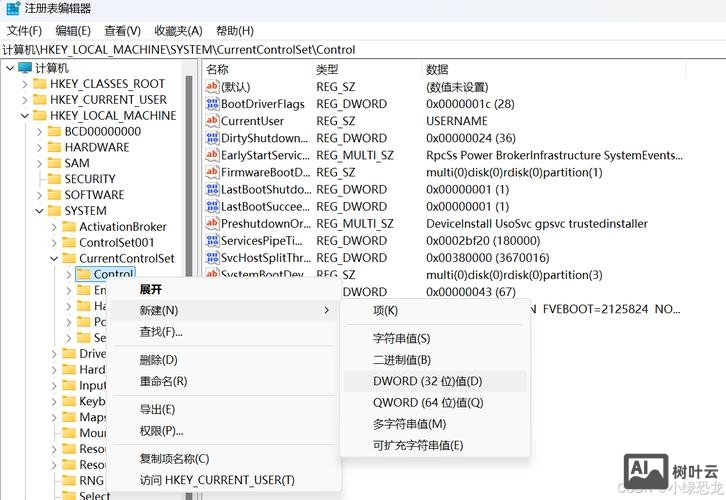Screen dimensions: 726x500
Task: Collapse the SYSTEM node
Action: [x=39, y=211]
